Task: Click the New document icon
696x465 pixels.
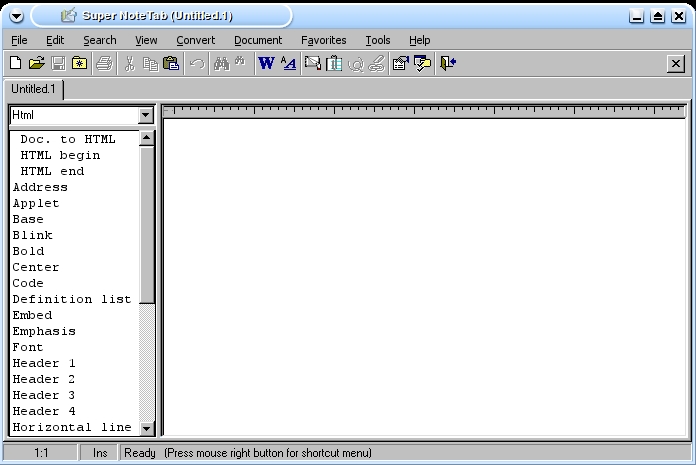Action: pos(16,63)
